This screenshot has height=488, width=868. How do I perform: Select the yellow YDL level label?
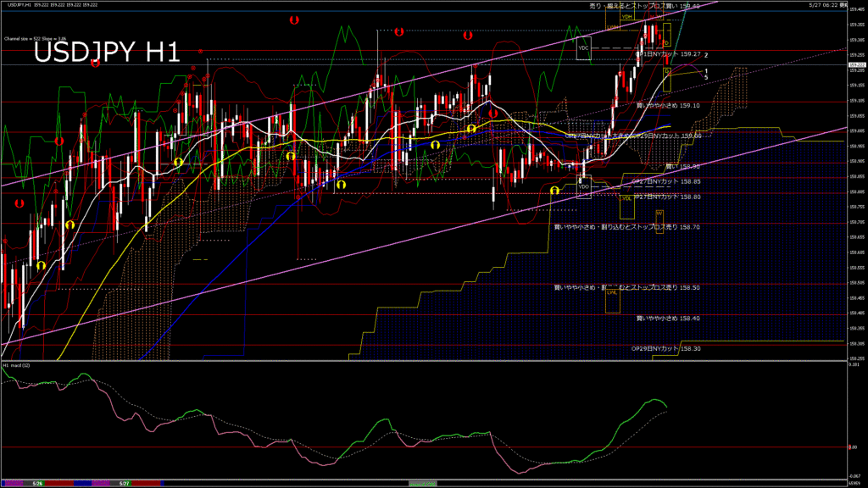coord(626,198)
